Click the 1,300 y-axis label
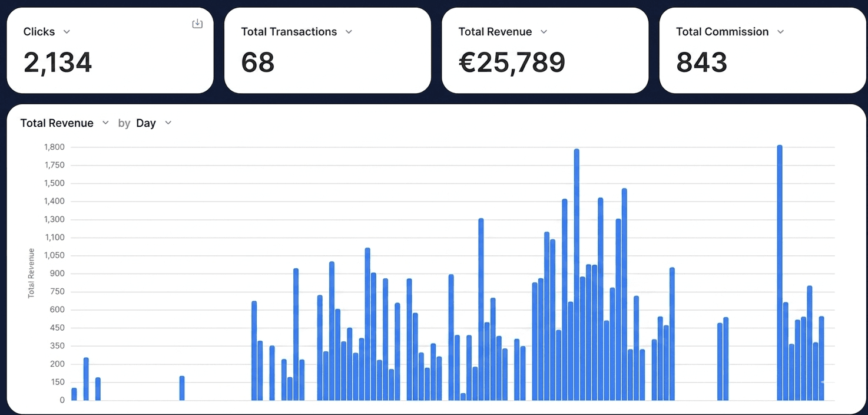868x415 pixels. click(x=54, y=219)
